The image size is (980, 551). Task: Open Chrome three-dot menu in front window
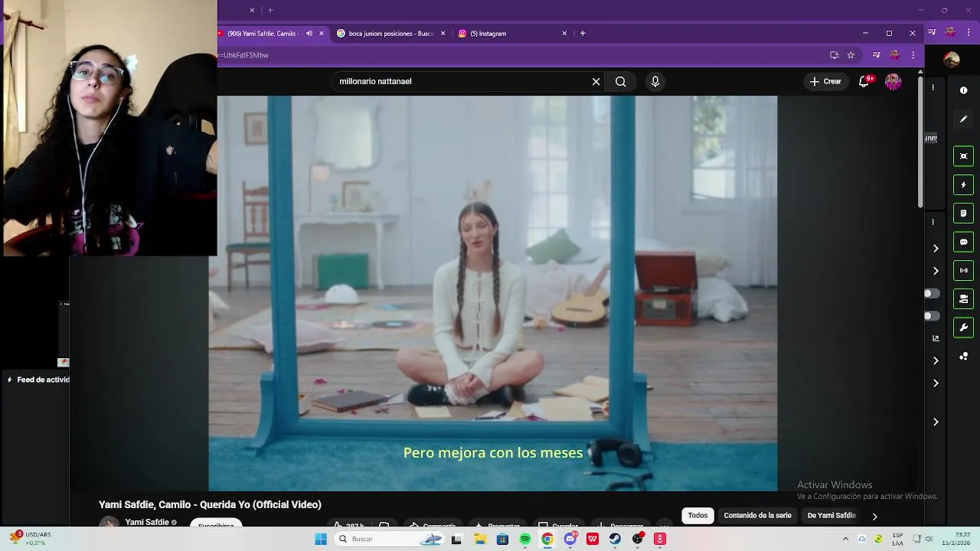[x=913, y=55]
